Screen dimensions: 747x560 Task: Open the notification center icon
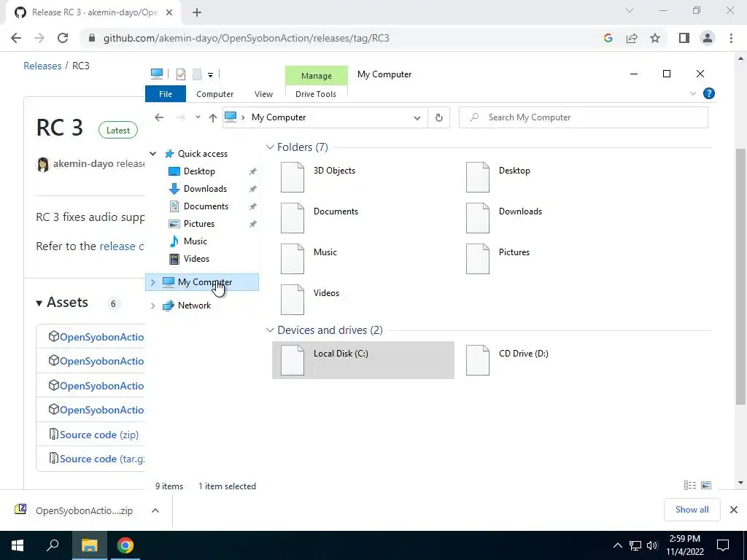point(723,545)
